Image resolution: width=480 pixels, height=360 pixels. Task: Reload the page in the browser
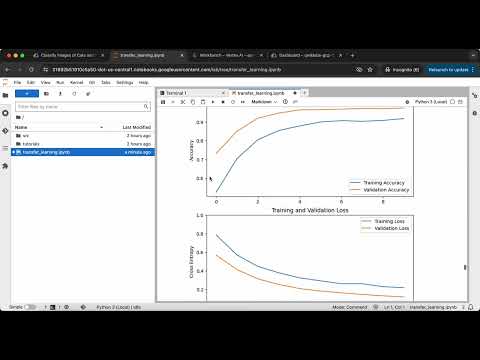(31, 70)
